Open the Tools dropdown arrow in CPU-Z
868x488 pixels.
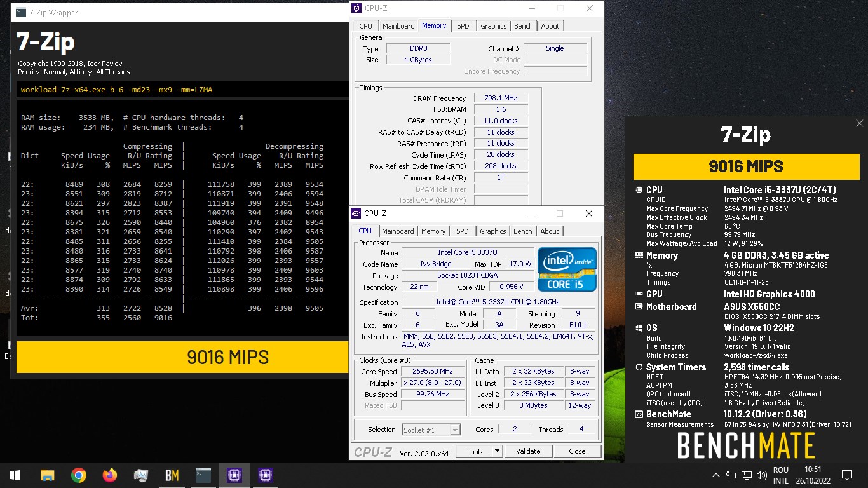pos(498,451)
